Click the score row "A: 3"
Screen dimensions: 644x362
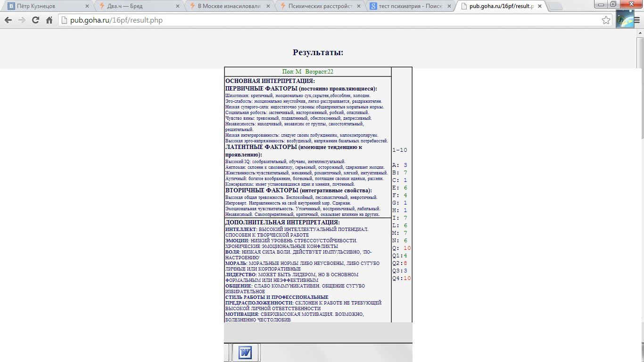tap(400, 165)
